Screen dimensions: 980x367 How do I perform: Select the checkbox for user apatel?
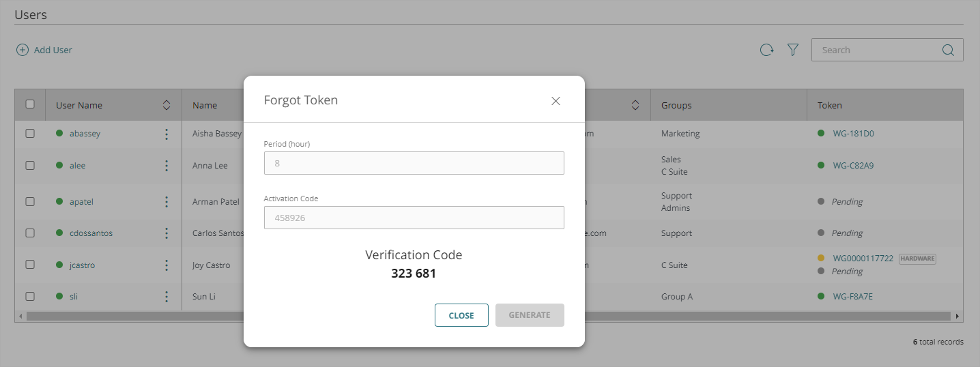[x=30, y=202]
